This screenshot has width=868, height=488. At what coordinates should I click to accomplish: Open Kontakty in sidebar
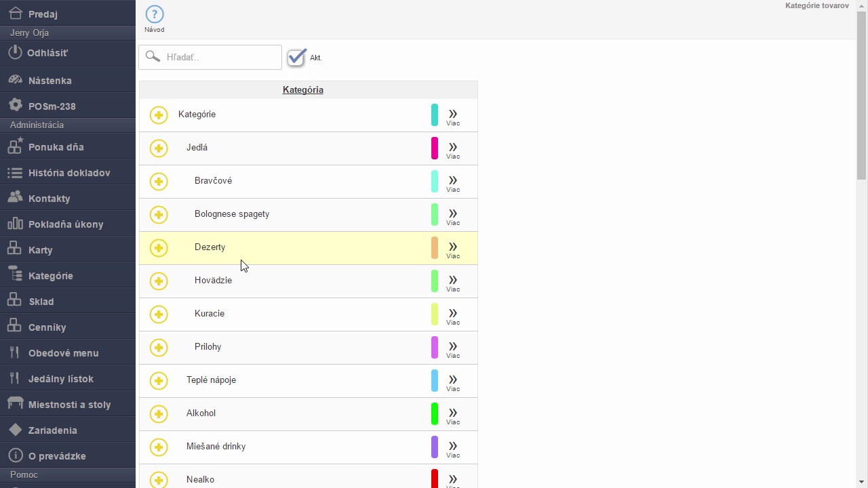click(68, 198)
